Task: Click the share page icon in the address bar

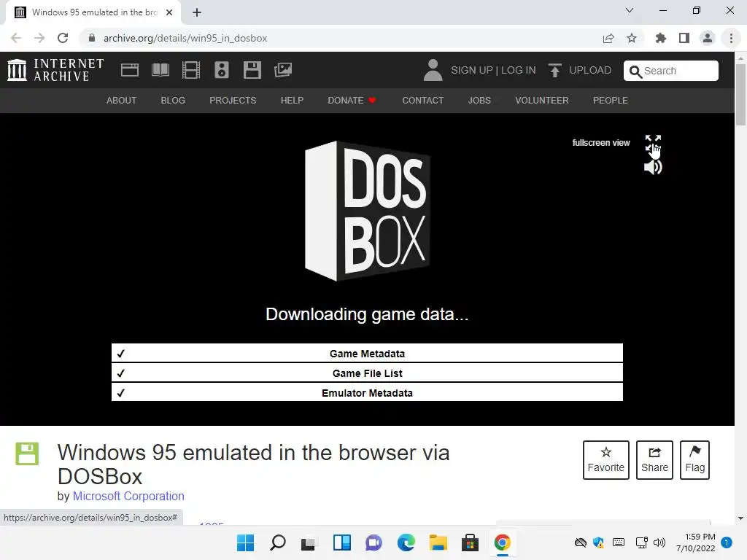Action: point(608,38)
